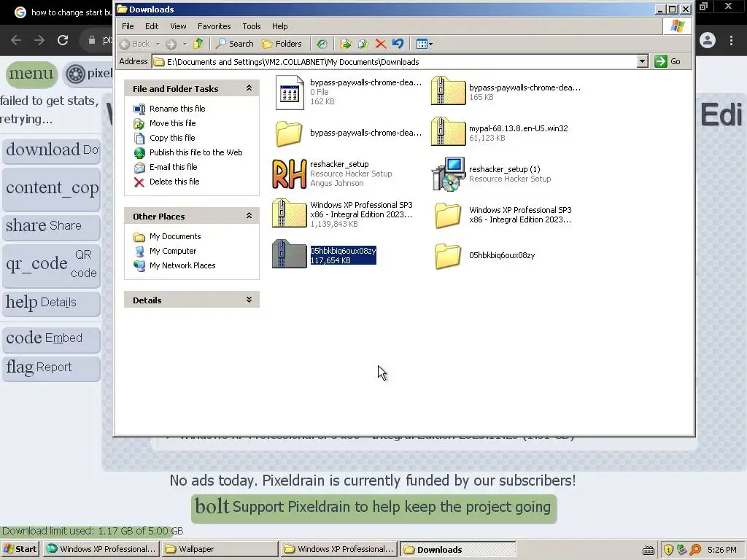Expand the Details panel
747x560 pixels.
(249, 300)
